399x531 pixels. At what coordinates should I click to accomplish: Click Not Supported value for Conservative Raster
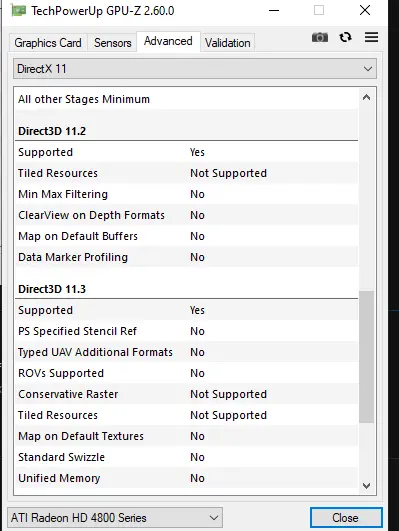coord(229,394)
